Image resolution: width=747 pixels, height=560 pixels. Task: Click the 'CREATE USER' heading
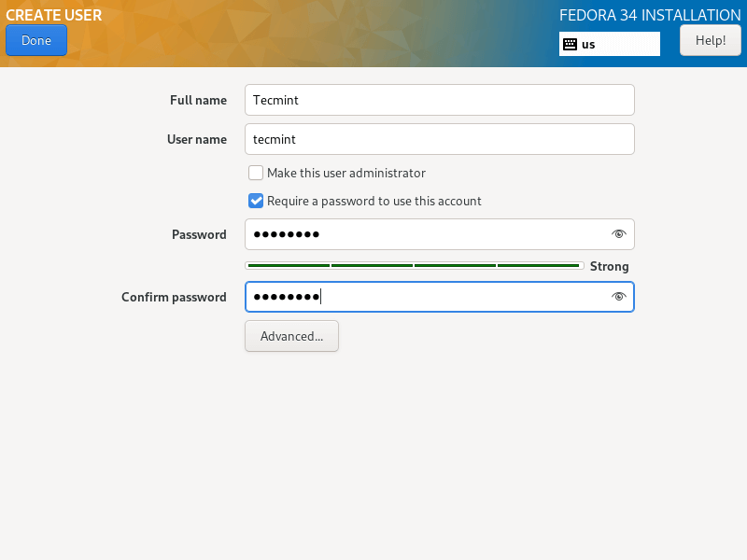54,15
